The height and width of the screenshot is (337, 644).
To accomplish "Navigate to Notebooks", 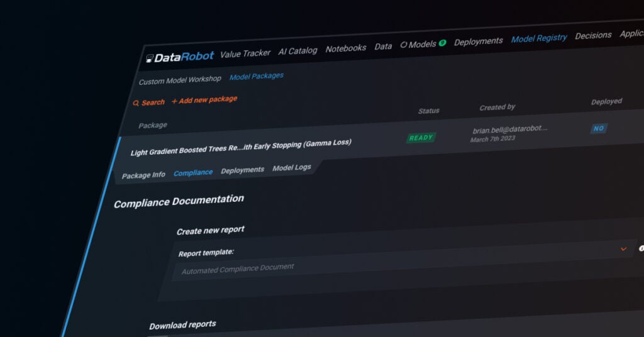I will click(346, 48).
